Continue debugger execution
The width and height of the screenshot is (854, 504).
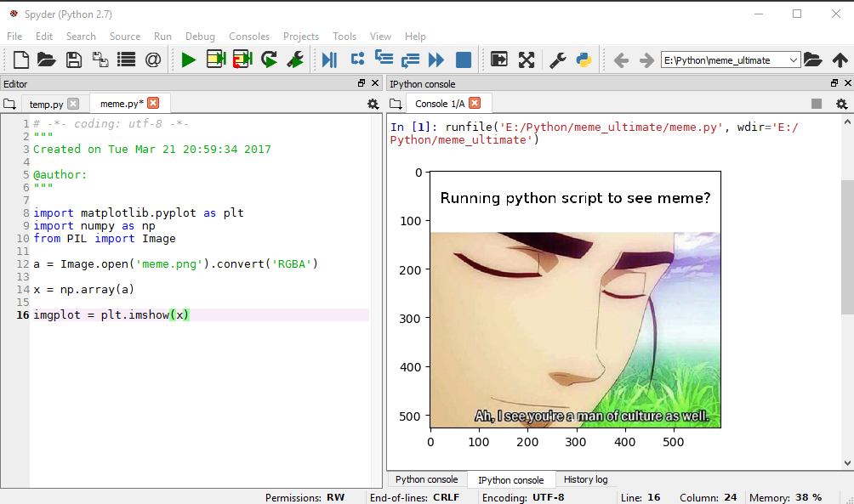437,59
